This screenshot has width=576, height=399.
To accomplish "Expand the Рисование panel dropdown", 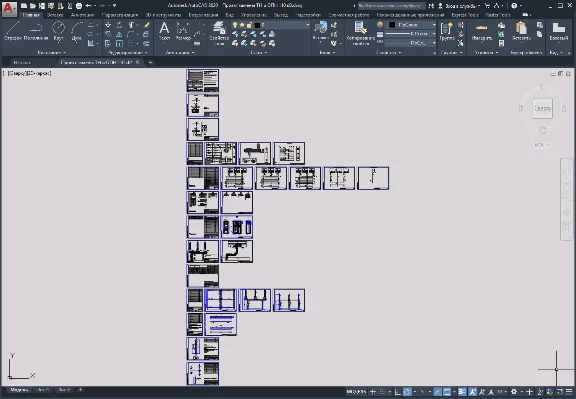I will pyautogui.click(x=51, y=53).
